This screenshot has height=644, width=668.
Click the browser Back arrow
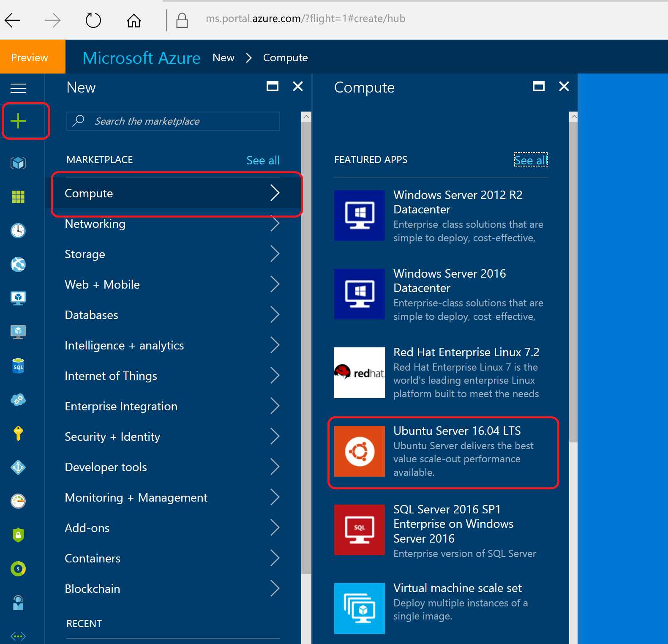pos(13,20)
